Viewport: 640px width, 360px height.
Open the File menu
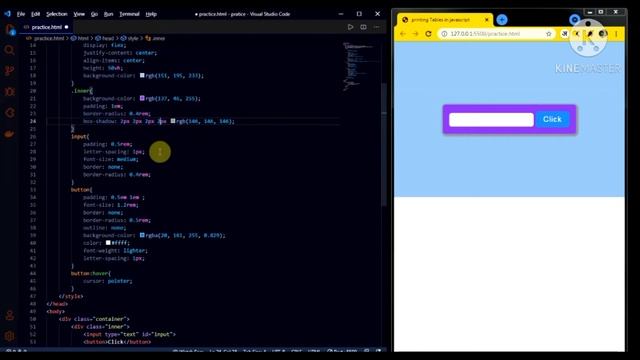click(x=21, y=14)
